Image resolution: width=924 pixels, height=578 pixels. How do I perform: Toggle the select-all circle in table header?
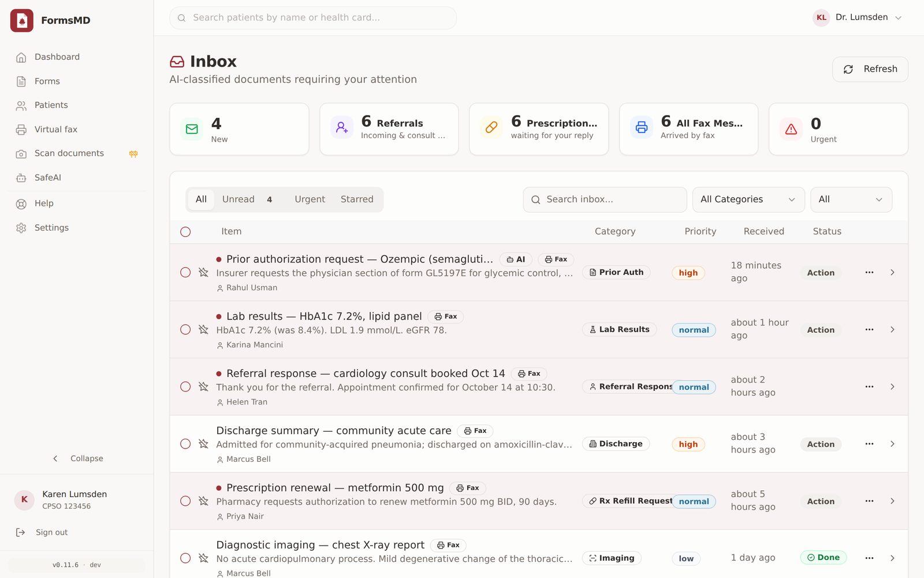pos(185,232)
